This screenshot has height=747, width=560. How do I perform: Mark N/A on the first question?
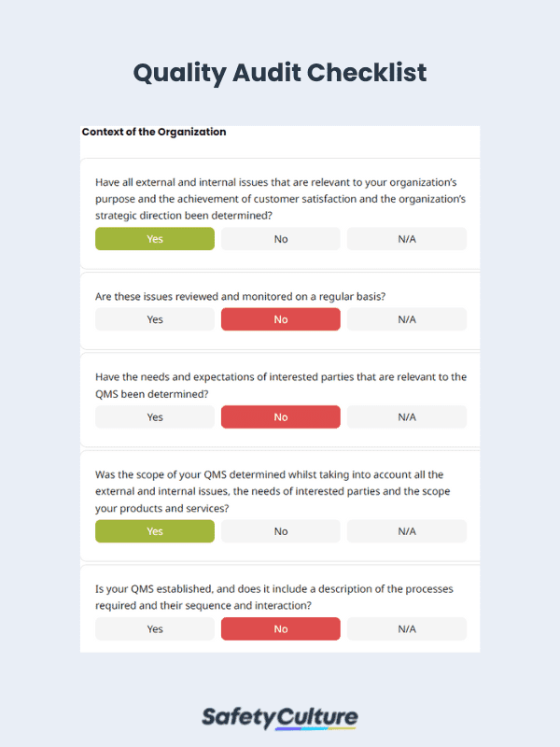pyautogui.click(x=406, y=238)
